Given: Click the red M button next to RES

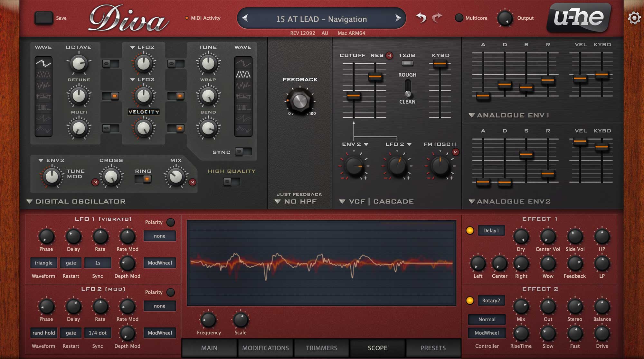Looking at the screenshot, I should point(389,56).
